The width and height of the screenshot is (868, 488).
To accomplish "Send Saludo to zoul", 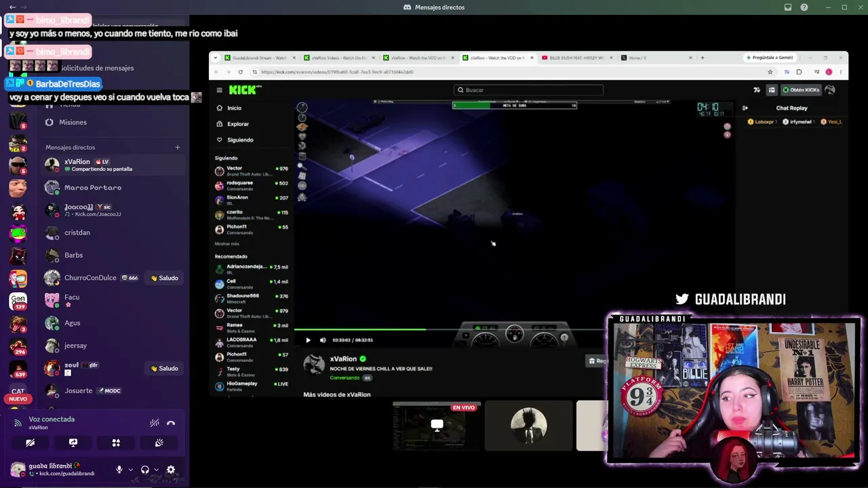I will pyautogui.click(x=165, y=369).
